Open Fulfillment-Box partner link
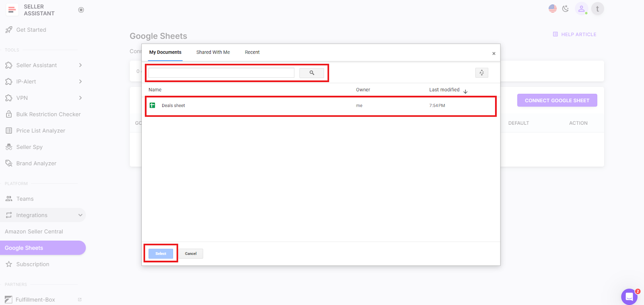This screenshot has height=305, width=644. tap(35, 300)
